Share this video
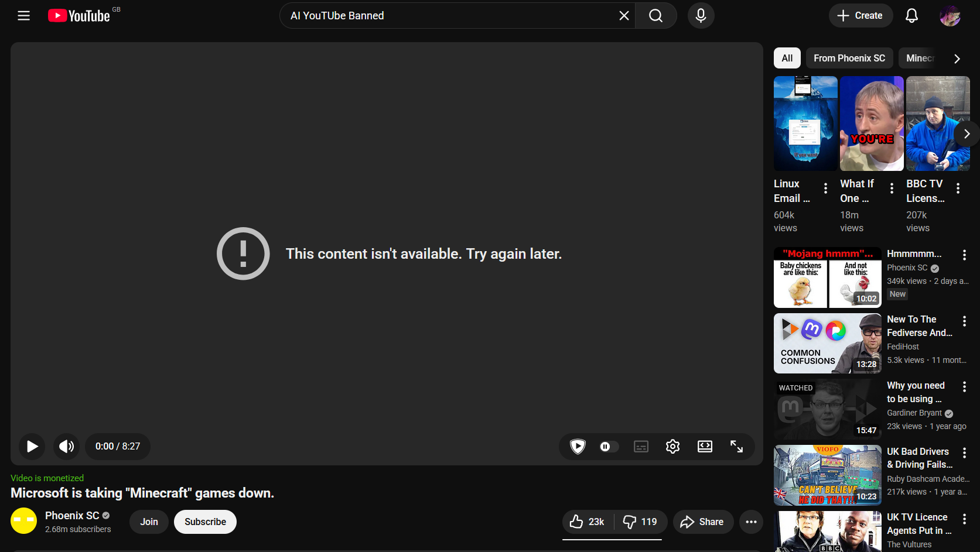The image size is (980, 552). [703, 522]
